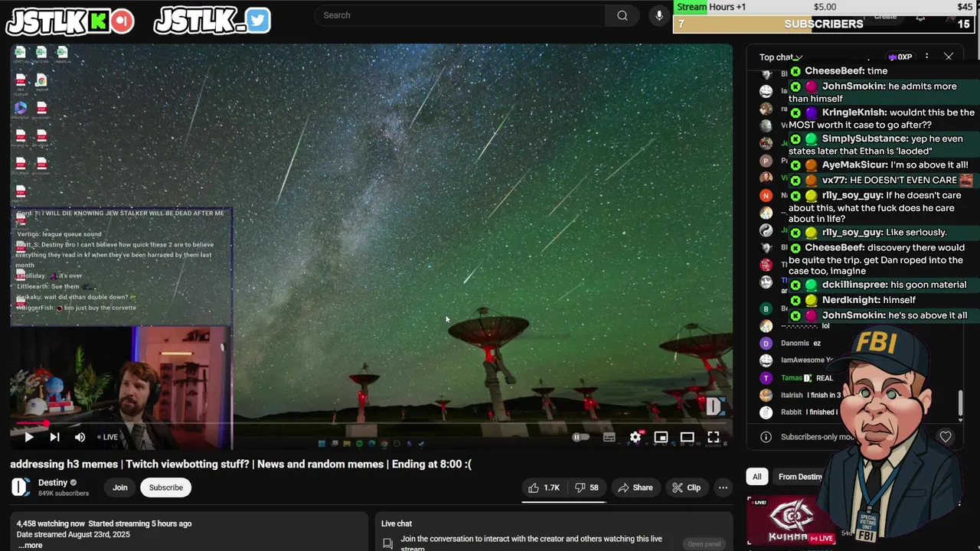
Task: Open the Kuihma live video thumbnail
Action: [791, 522]
